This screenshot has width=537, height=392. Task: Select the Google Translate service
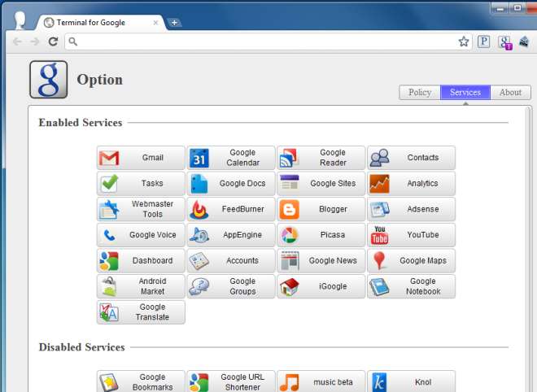pyautogui.click(x=141, y=312)
